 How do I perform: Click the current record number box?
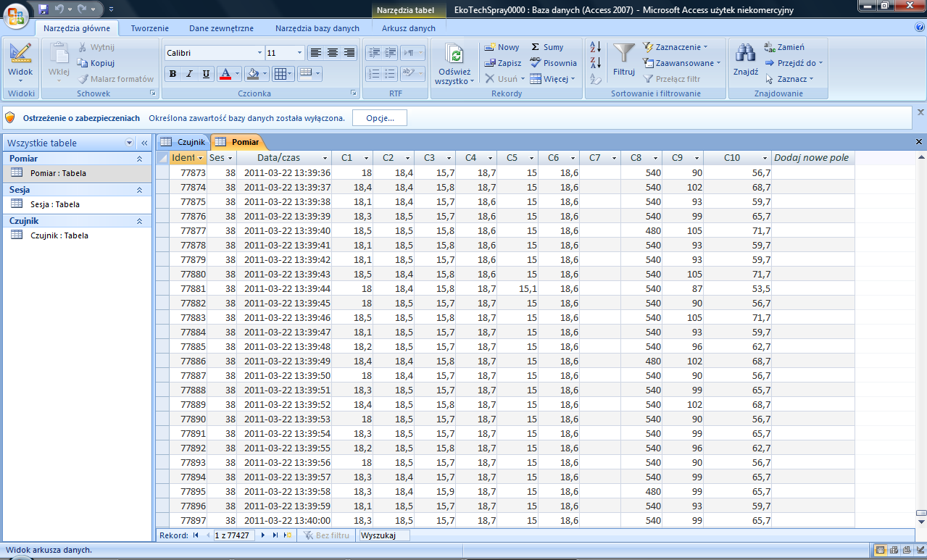click(234, 535)
